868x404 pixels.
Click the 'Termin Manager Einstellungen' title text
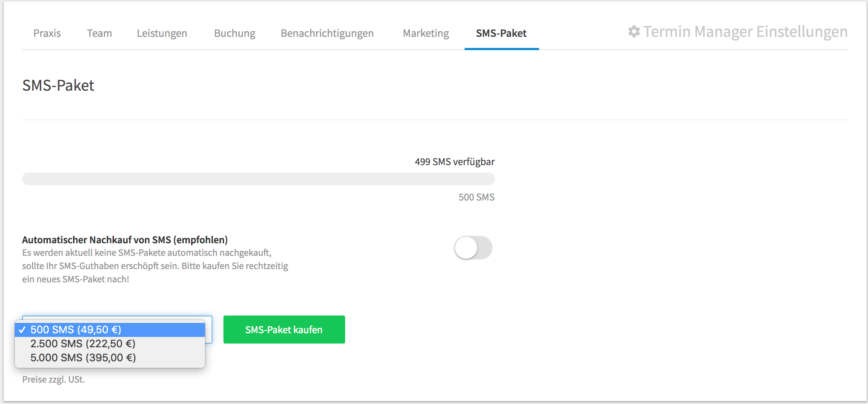pos(746,32)
